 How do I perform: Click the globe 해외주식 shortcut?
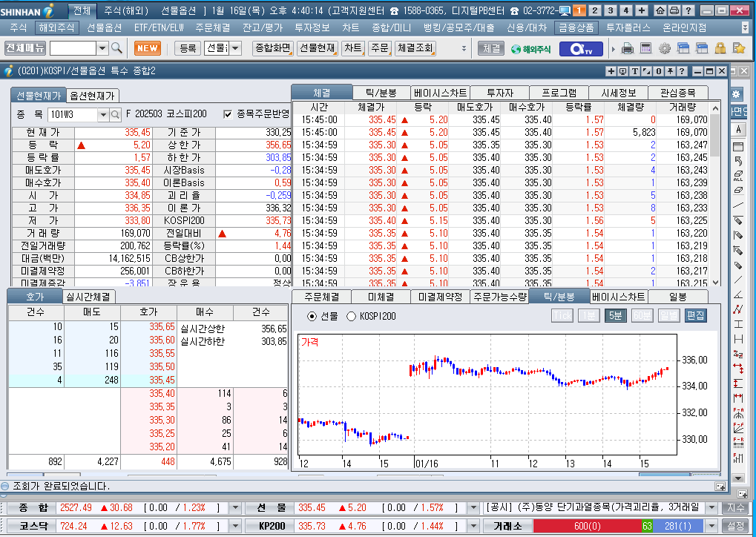(x=531, y=49)
